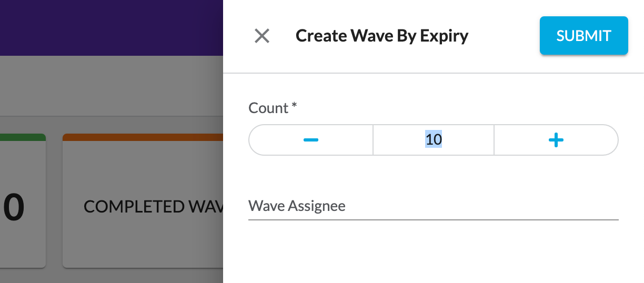Increase count with the plus icon

click(556, 140)
